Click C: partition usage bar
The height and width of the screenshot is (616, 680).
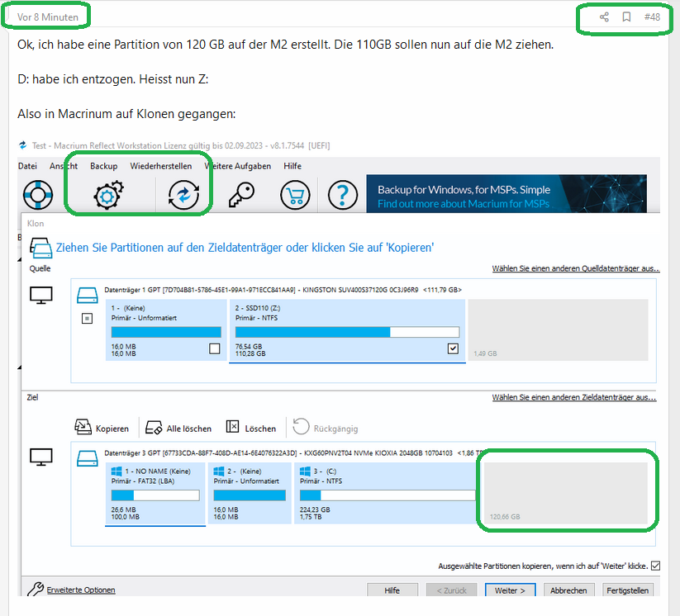coord(388,495)
